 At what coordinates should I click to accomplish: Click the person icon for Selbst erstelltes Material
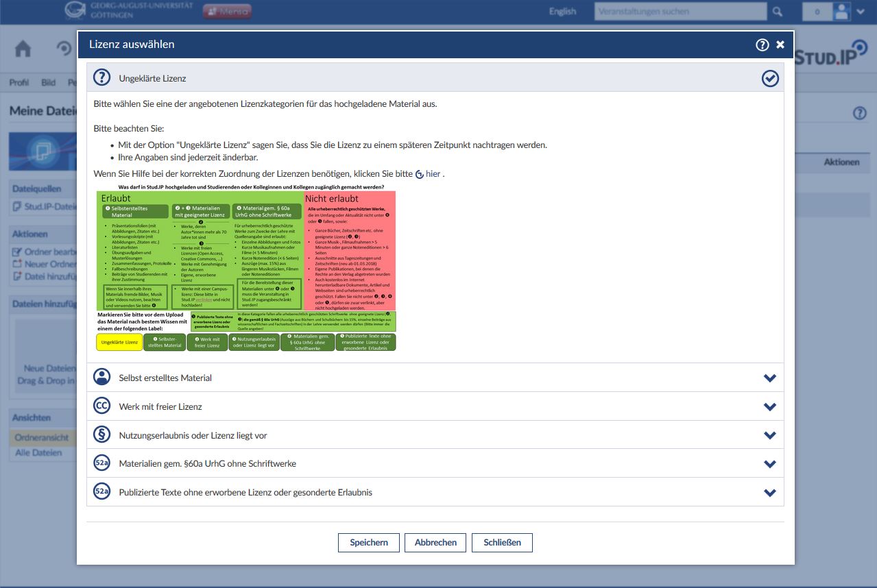coord(101,378)
